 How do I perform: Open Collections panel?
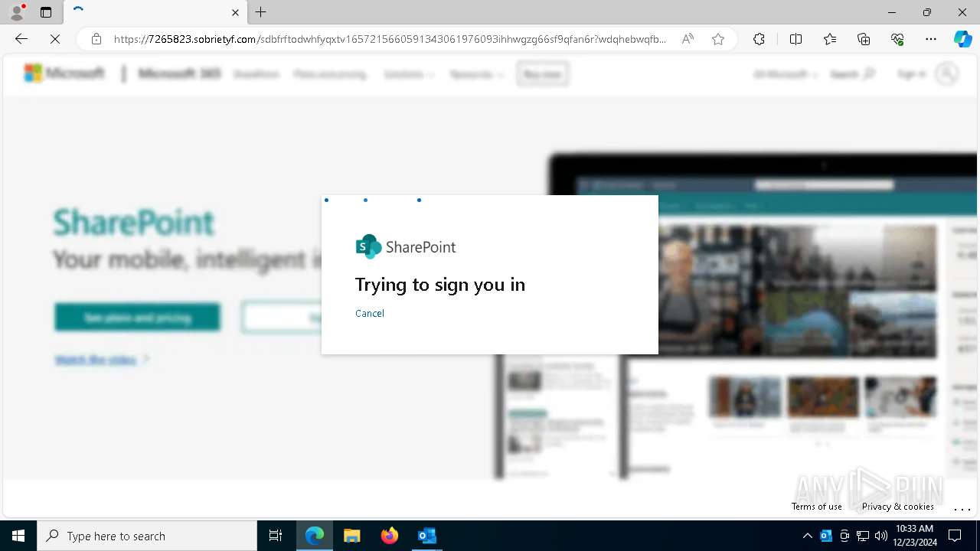(x=864, y=39)
